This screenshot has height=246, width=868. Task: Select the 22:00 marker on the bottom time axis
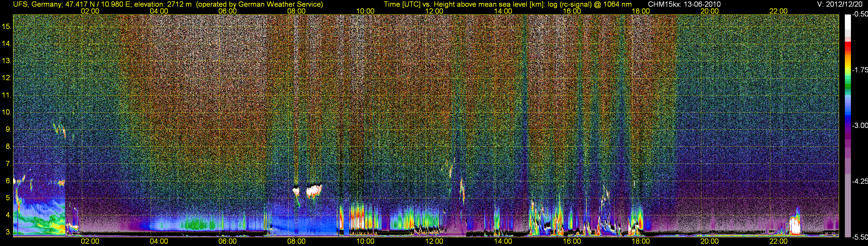[778, 241]
